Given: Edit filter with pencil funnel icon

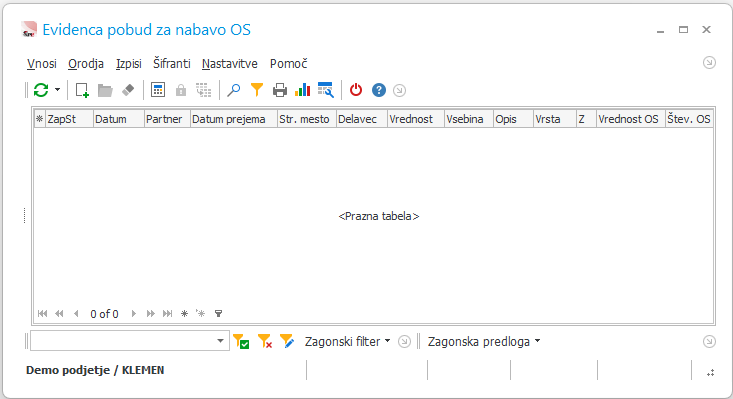Looking at the screenshot, I should coord(287,342).
